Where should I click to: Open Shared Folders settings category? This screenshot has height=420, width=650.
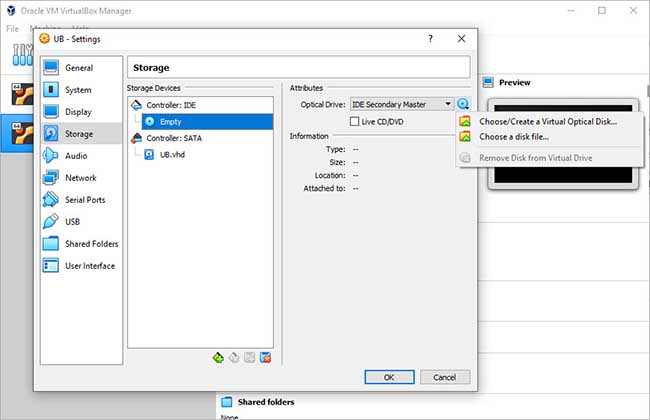[x=81, y=244]
